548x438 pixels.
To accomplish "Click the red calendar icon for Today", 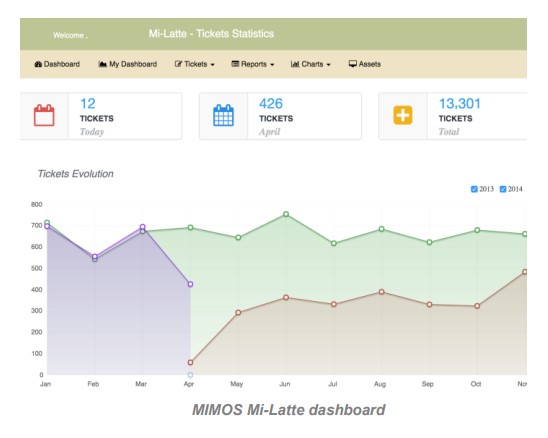I will (44, 115).
